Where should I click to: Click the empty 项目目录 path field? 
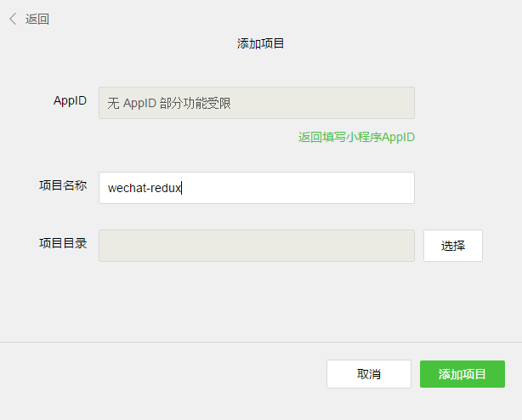(256, 246)
